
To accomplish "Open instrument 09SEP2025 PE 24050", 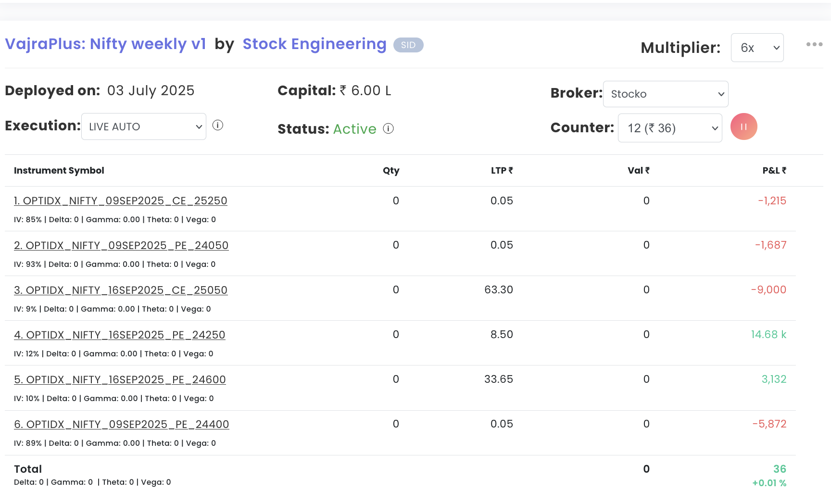I will [121, 245].
